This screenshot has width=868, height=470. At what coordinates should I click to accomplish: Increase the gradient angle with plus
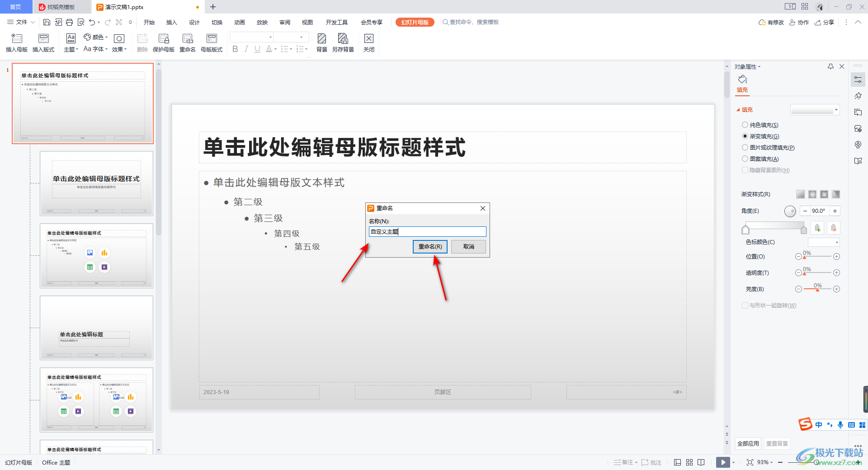point(835,211)
